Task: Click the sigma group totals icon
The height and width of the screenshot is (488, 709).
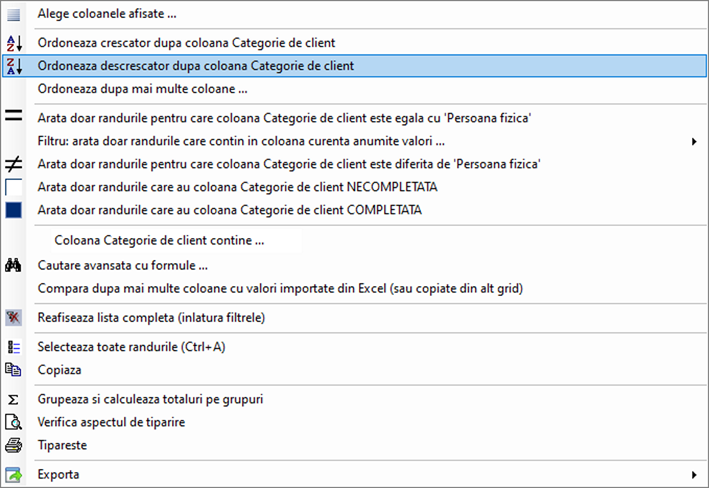Action: coord(13,399)
